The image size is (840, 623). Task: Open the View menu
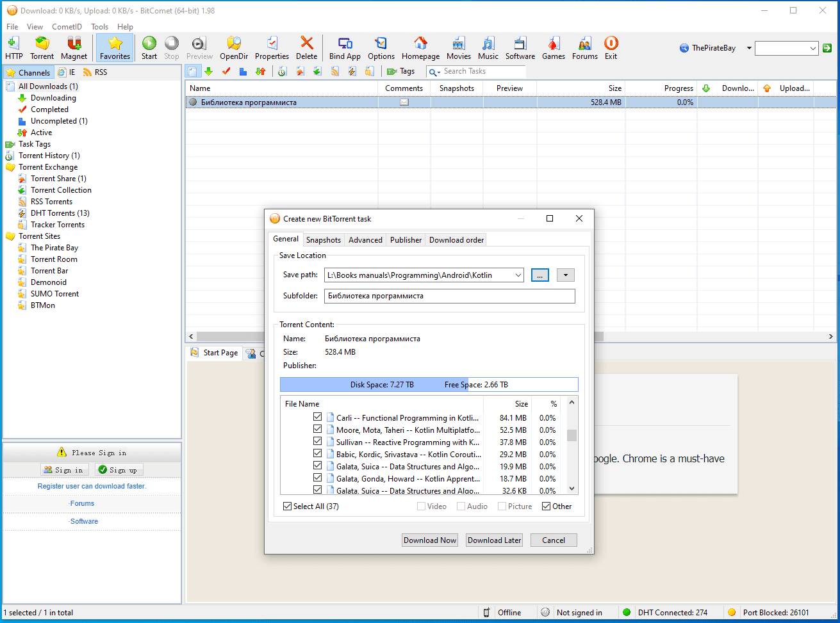coord(35,26)
